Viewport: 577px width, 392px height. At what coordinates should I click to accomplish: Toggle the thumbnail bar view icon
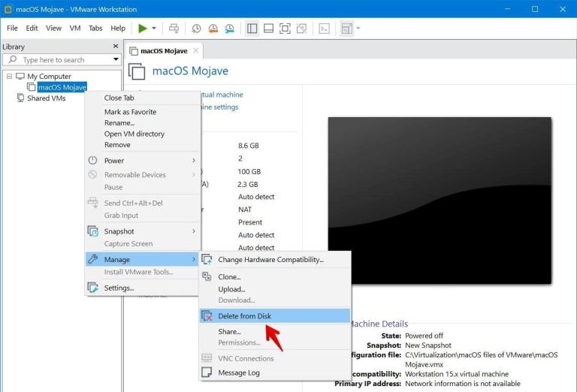(269, 29)
